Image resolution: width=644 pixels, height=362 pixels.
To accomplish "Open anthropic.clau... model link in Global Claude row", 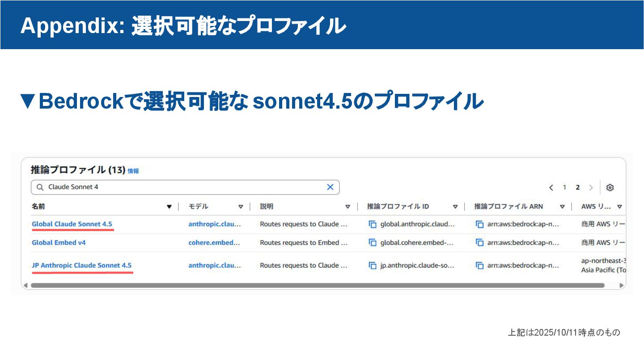I will click(x=215, y=224).
